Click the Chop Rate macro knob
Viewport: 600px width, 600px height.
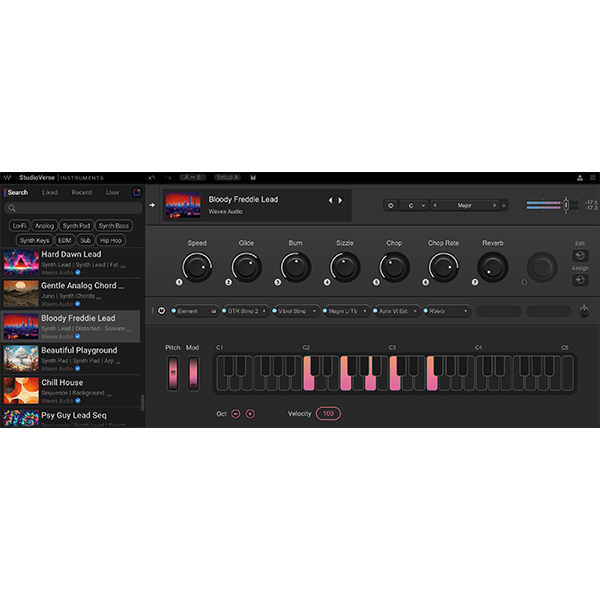443,267
